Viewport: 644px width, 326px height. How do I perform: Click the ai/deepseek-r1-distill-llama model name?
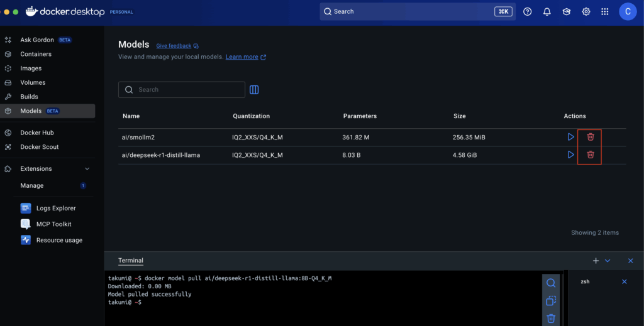(160, 155)
